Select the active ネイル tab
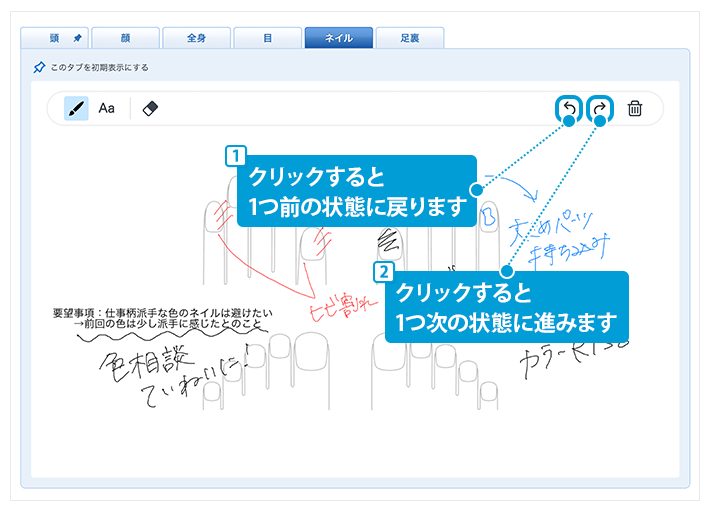This screenshot has height=514, width=710. pyautogui.click(x=338, y=38)
